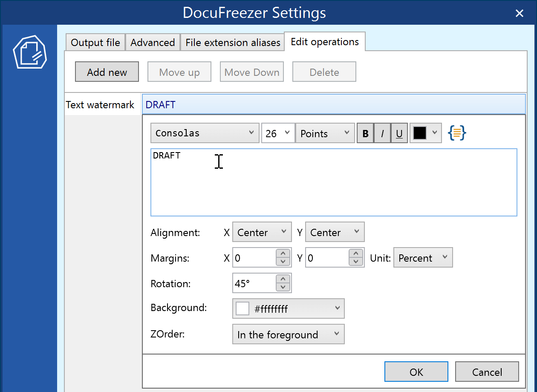Increase the Rotation value with up arrow
This screenshot has height=392, width=537.
pyautogui.click(x=283, y=279)
